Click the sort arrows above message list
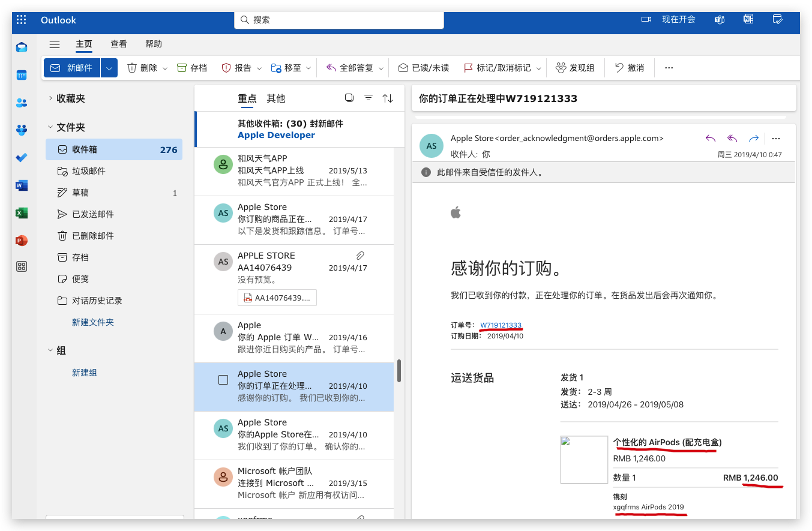 coord(388,98)
